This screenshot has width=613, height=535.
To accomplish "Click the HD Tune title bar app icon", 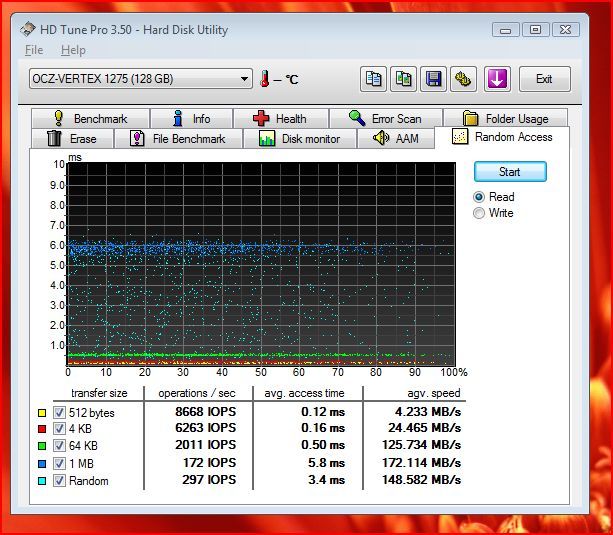I will click(x=28, y=30).
